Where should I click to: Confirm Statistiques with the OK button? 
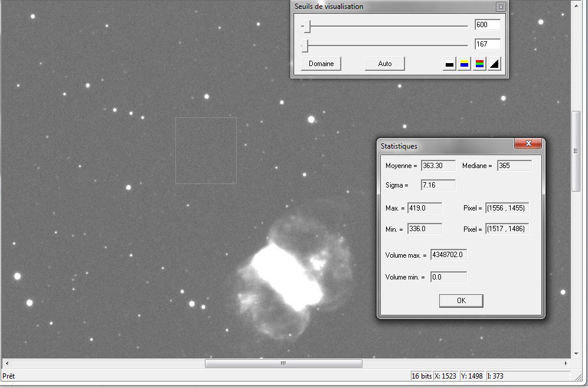[461, 301]
